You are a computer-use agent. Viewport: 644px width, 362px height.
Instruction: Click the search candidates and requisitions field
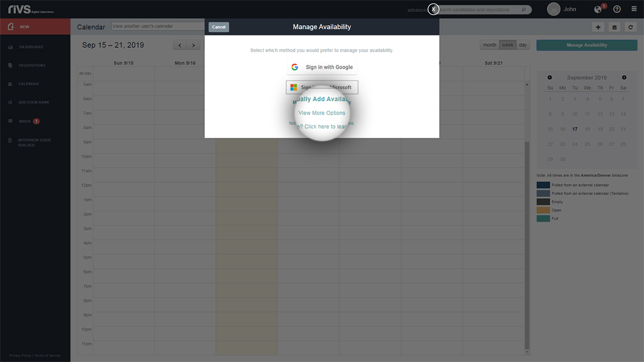coord(482,10)
